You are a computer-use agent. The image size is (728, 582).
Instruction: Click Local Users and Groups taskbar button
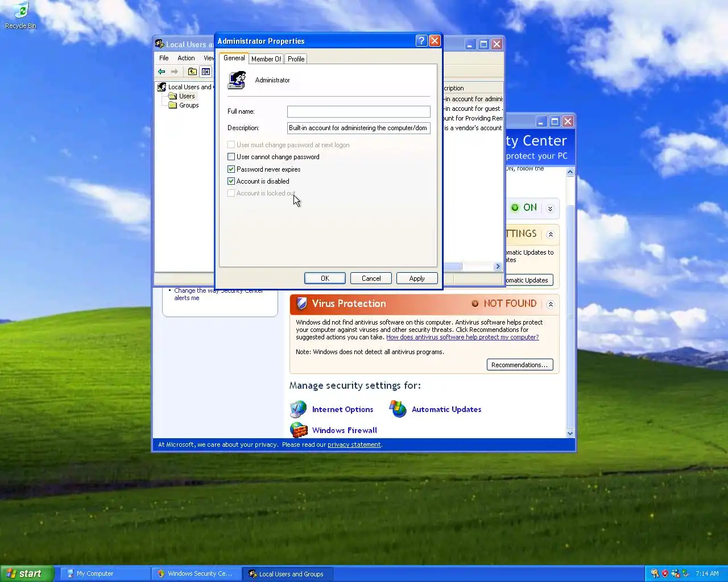point(287,573)
